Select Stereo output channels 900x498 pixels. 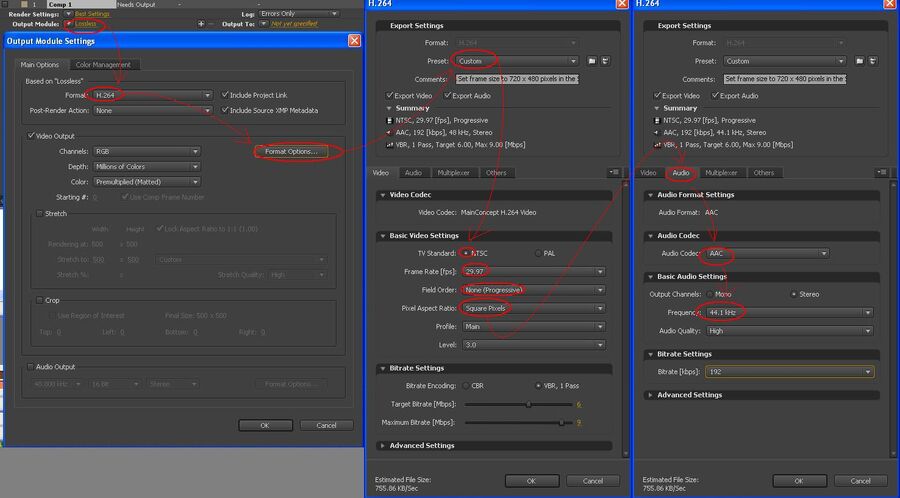coord(794,294)
